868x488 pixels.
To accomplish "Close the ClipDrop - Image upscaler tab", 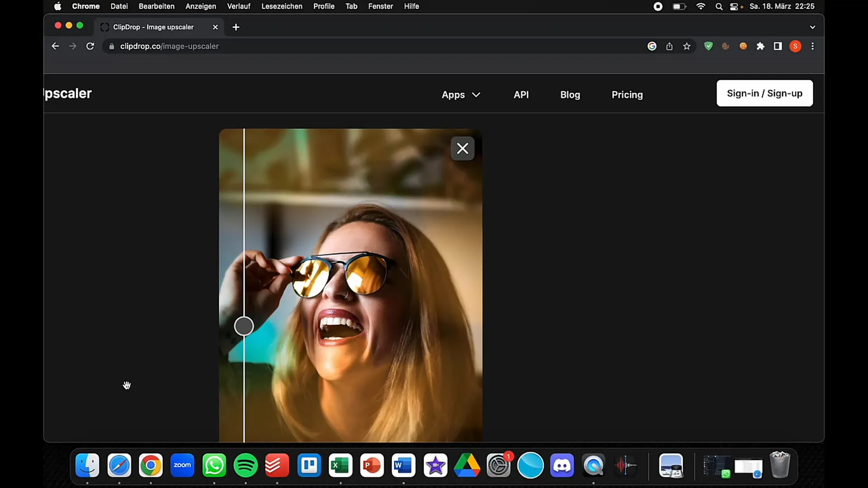I will click(215, 27).
